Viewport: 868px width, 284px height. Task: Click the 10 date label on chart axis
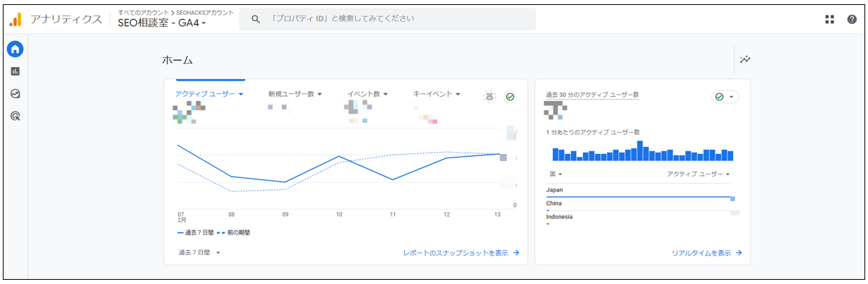point(339,214)
